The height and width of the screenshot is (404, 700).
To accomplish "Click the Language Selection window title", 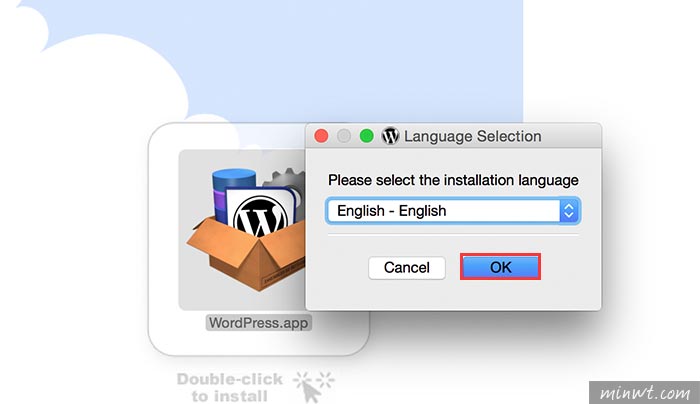I will point(472,136).
